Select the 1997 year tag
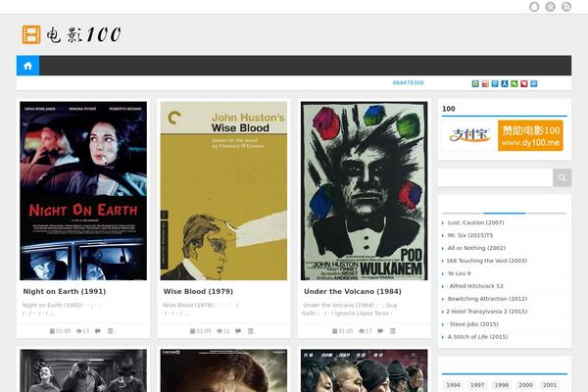The height and width of the screenshot is (392, 588). (477, 385)
